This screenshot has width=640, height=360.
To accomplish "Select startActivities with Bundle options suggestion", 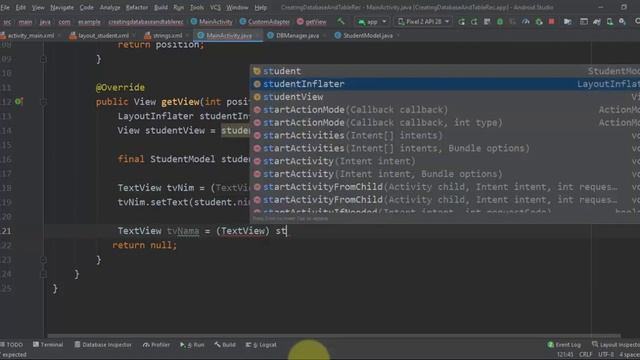I will pos(445,148).
